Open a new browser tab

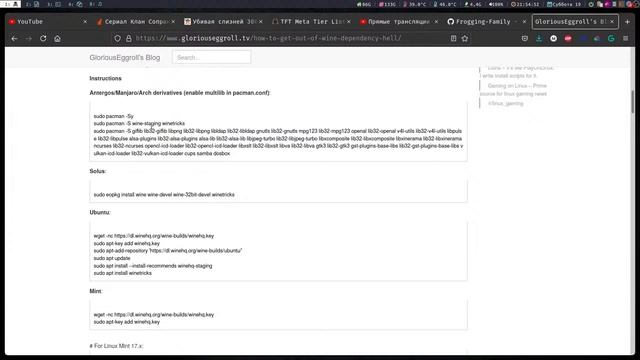tap(627, 22)
